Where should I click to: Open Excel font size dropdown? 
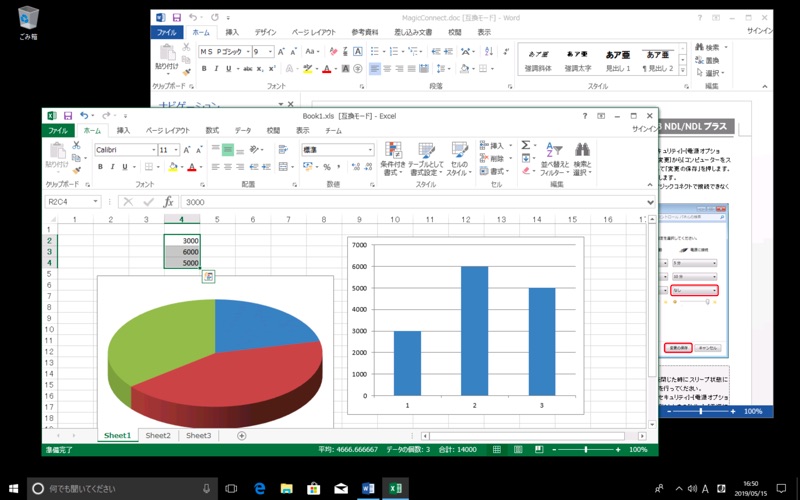coord(176,150)
